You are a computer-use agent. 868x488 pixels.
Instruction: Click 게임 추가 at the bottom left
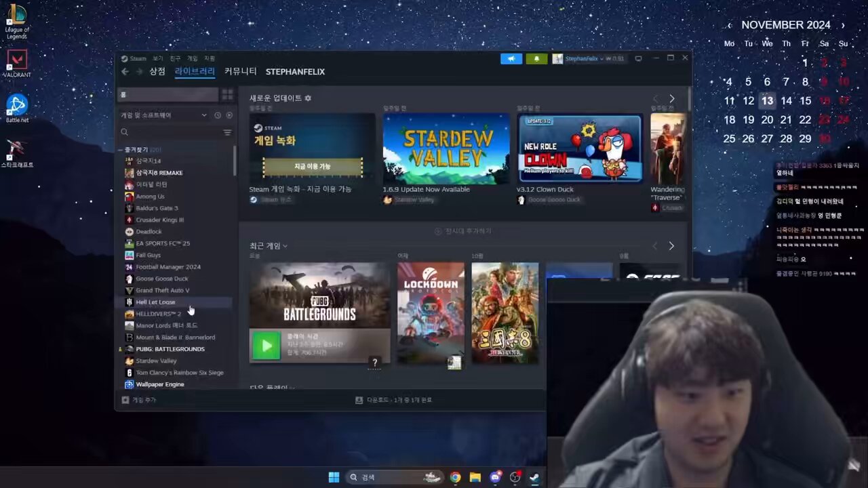[x=139, y=400]
